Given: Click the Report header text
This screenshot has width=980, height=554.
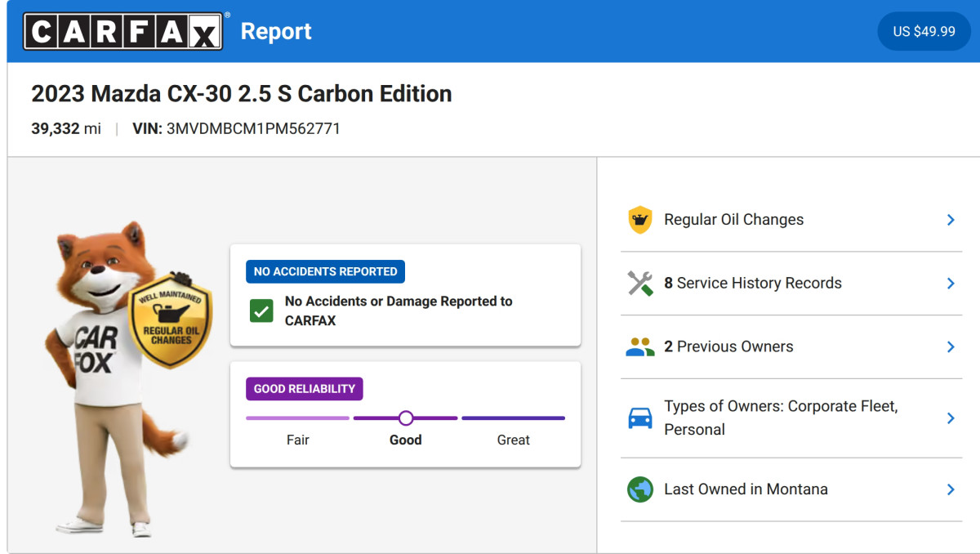Looking at the screenshot, I should 276,31.
